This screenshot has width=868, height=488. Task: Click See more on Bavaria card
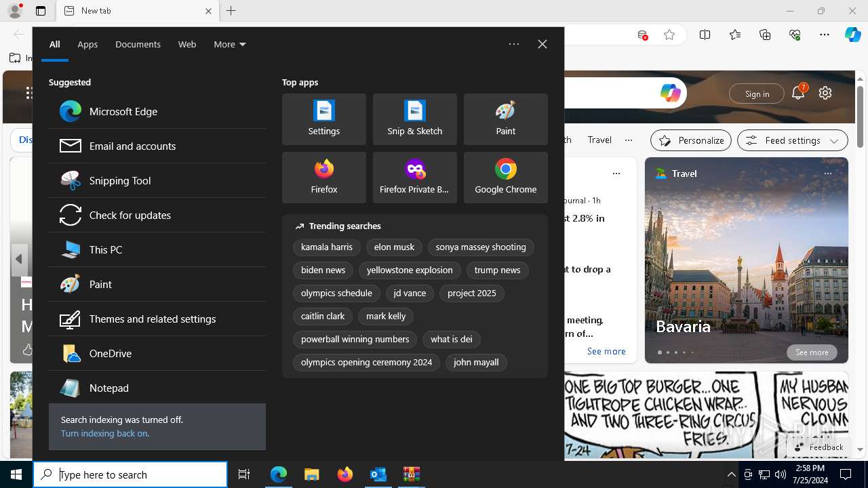click(812, 352)
